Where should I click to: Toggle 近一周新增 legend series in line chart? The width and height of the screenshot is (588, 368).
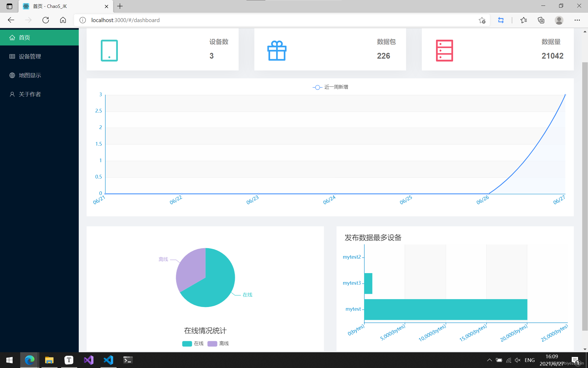click(x=330, y=87)
